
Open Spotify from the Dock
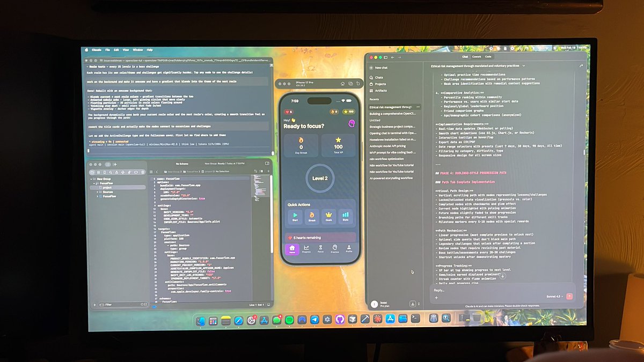[289, 320]
